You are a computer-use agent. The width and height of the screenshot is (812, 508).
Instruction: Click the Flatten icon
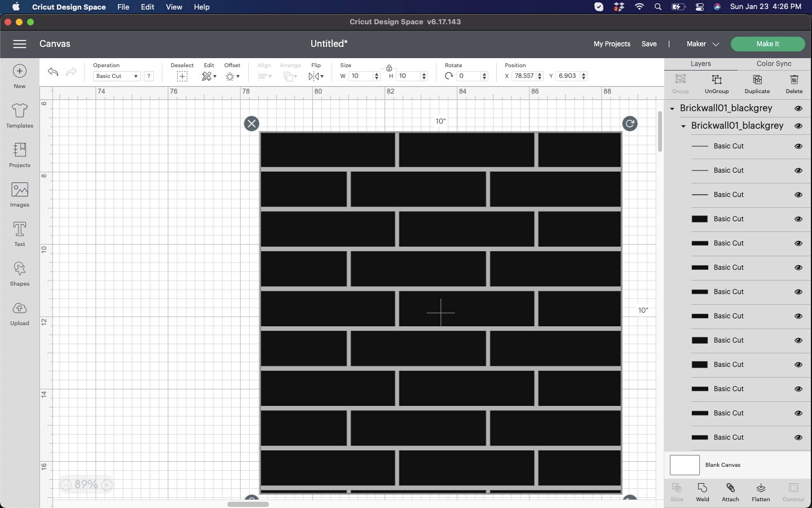click(x=760, y=492)
